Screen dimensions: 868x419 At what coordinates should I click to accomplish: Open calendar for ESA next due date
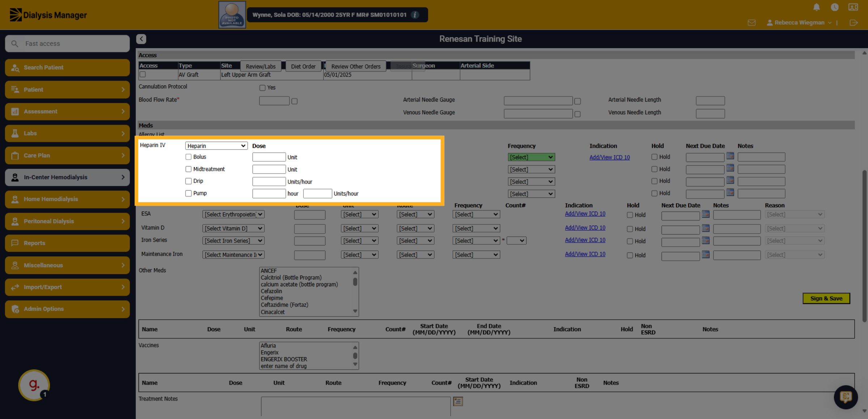coord(706,214)
